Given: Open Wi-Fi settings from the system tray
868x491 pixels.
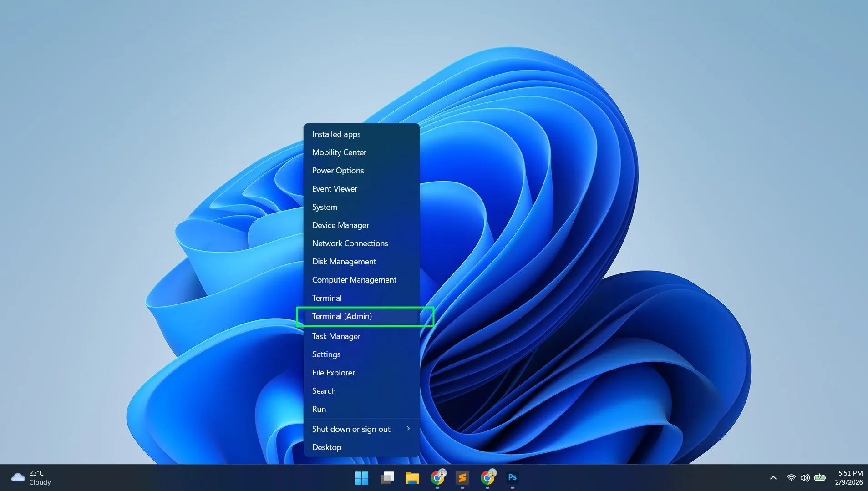Looking at the screenshot, I should click(791, 477).
